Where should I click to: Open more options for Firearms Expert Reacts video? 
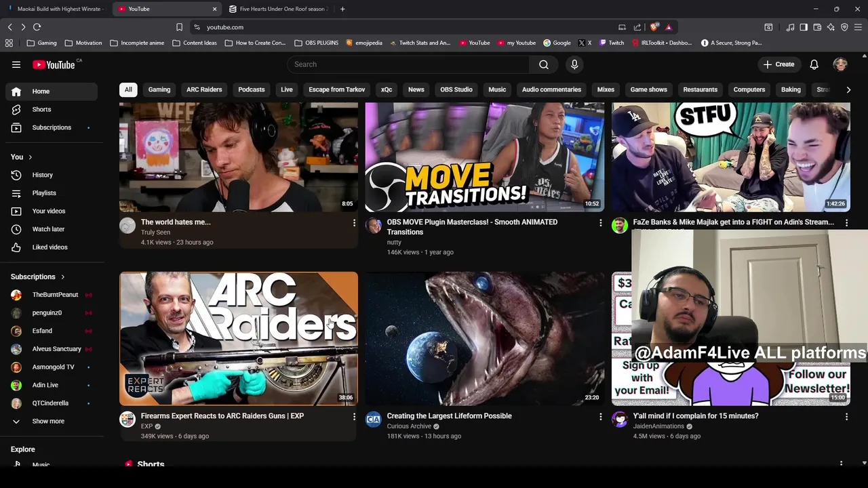coord(354,417)
